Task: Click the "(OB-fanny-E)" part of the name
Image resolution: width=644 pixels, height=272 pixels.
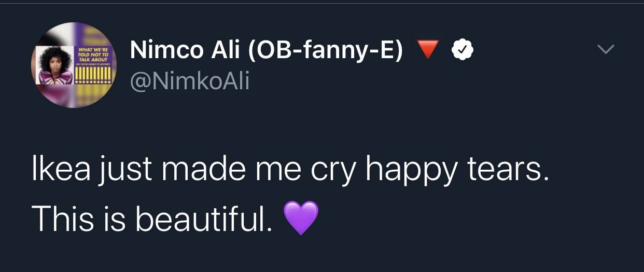Action: click(x=326, y=50)
